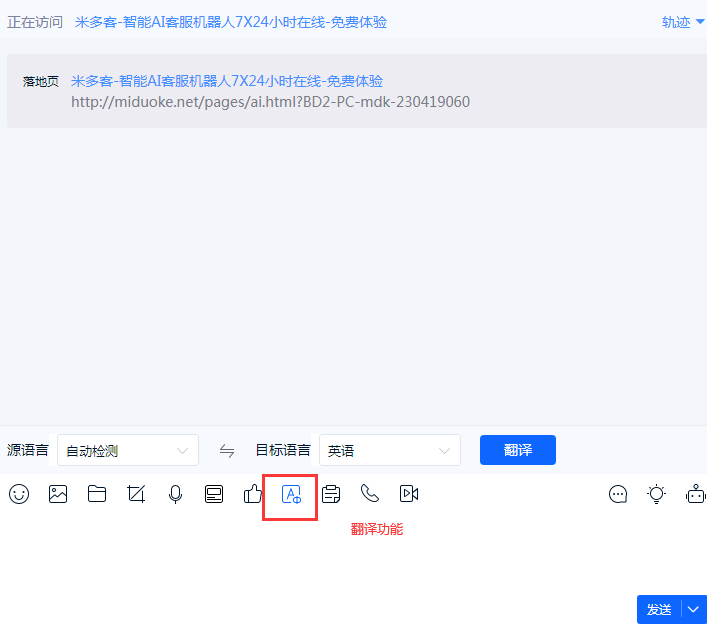Click the thumbs-up rating icon

tap(252, 494)
